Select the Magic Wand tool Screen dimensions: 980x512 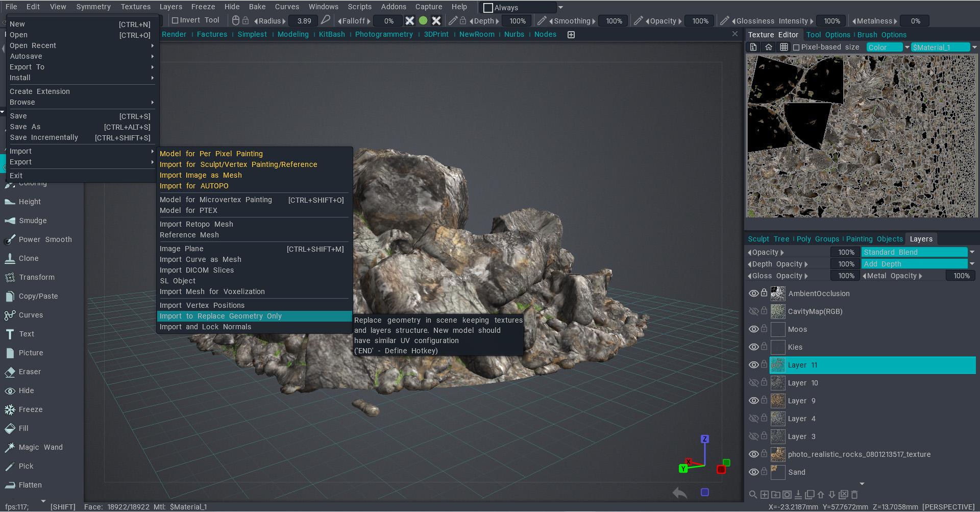tap(40, 447)
